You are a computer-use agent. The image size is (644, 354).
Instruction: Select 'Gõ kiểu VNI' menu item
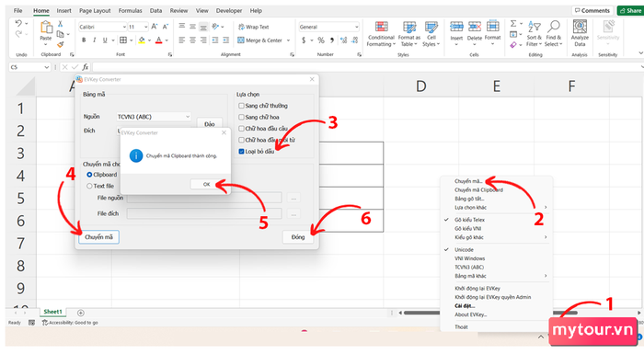(467, 228)
